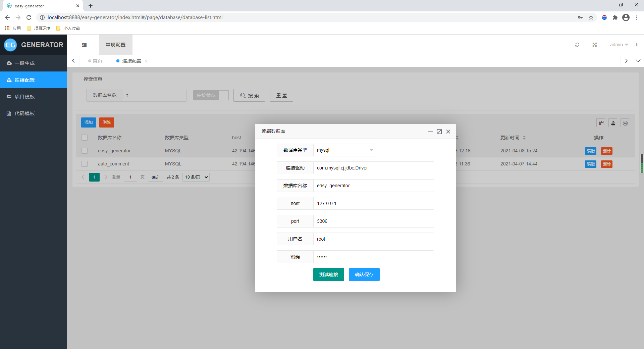Open the header more-options vertical dots

637,45
